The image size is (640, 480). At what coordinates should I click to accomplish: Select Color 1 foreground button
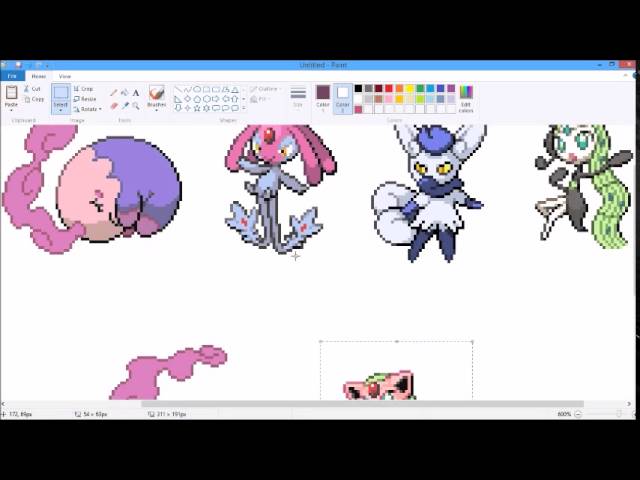[x=323, y=98]
